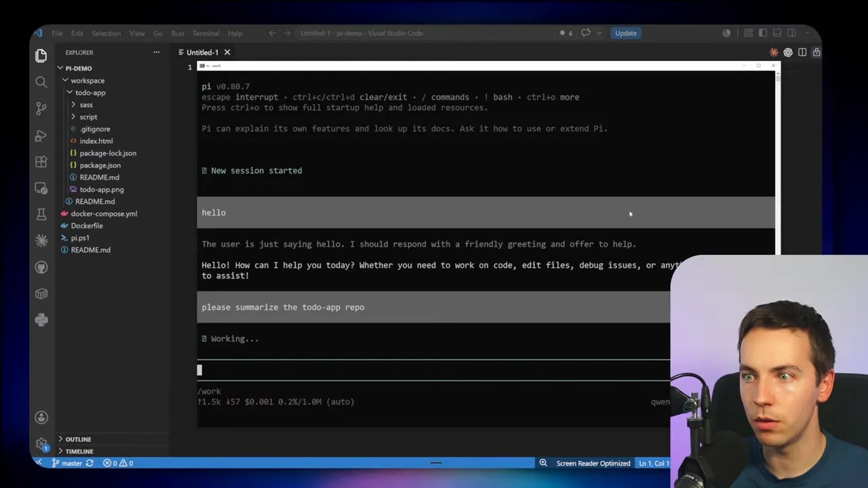Toggle the secondary side bar
This screenshot has width=868, height=488.
click(x=791, y=33)
